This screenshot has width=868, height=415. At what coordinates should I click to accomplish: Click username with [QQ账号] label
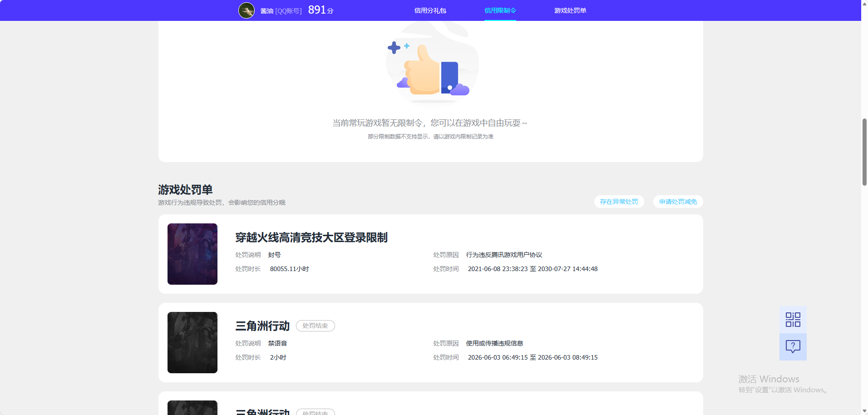[281, 11]
